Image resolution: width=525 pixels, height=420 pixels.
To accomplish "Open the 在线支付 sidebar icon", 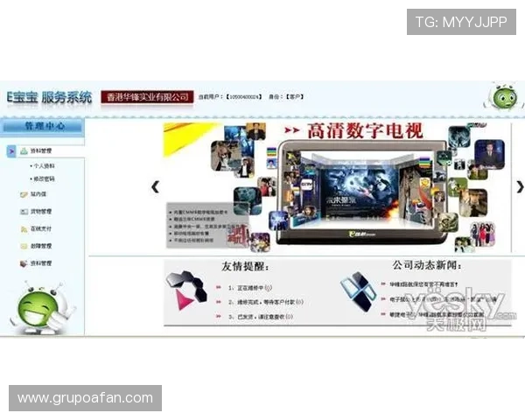I will click(x=24, y=229).
